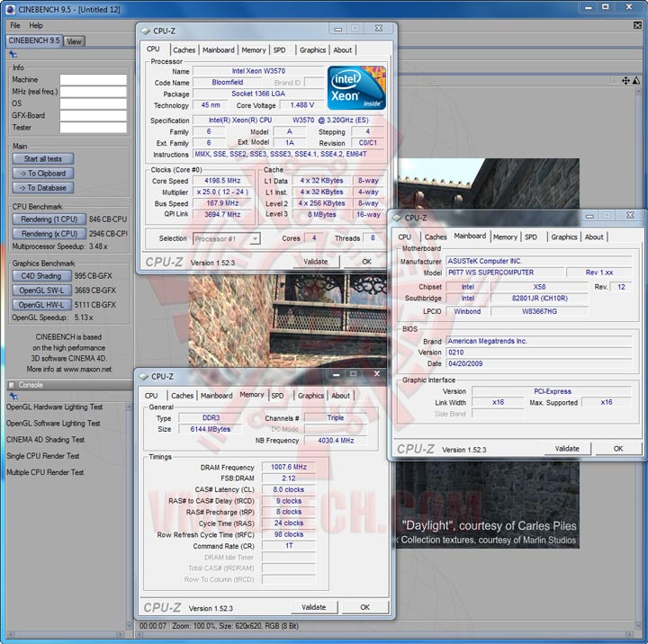
Task: Click the CPU-Z icon in the Memory window title
Action: (x=143, y=376)
